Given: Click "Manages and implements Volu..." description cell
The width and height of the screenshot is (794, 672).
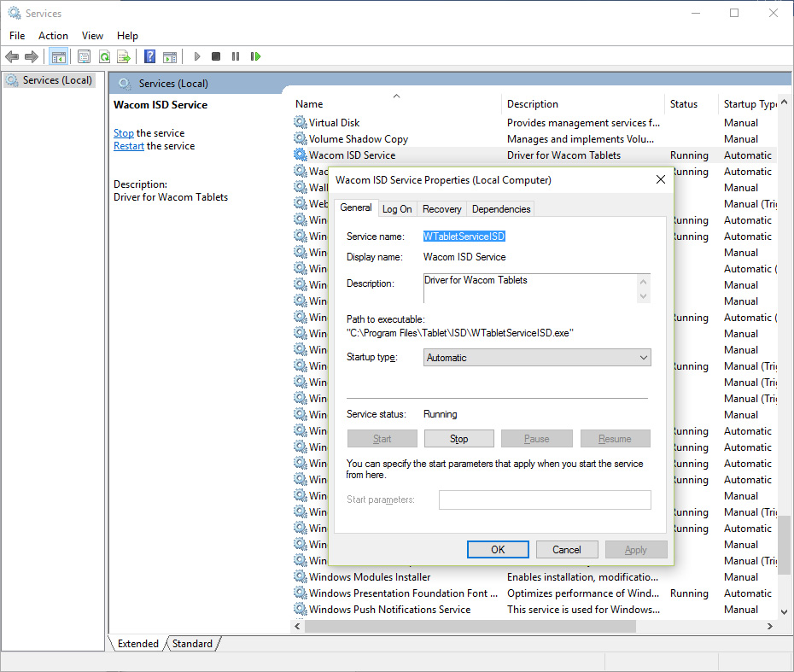Looking at the screenshot, I should 581,139.
